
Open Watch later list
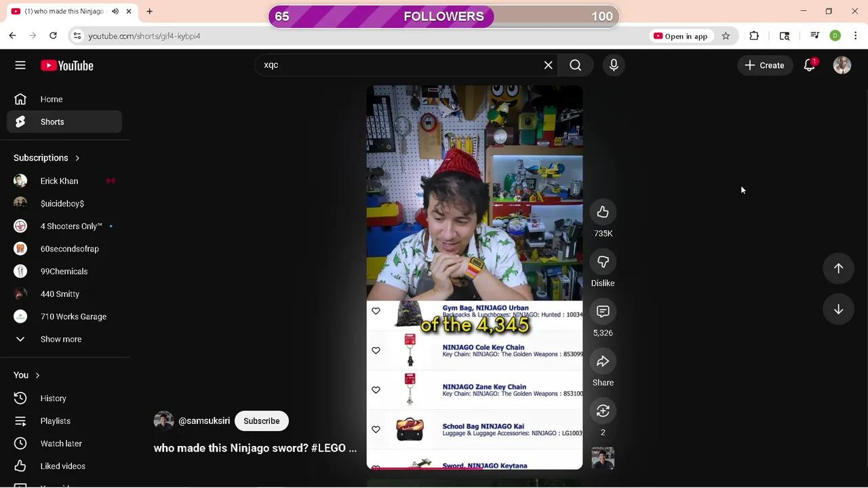64,443
